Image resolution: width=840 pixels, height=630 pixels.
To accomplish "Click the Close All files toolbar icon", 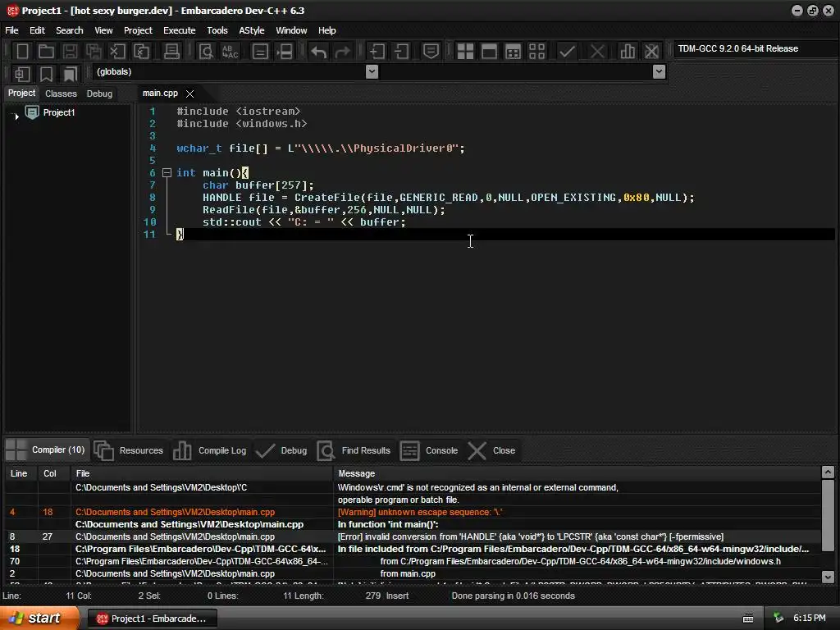I will point(141,52).
